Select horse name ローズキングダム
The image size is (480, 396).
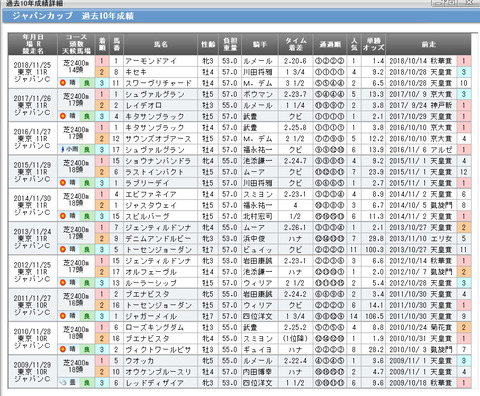[155, 328]
